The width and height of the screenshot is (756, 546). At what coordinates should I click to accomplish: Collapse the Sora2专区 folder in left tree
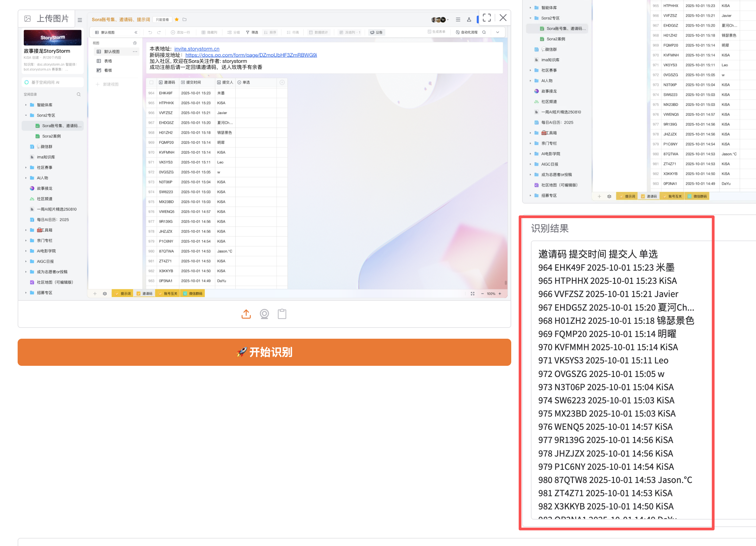tap(26, 115)
